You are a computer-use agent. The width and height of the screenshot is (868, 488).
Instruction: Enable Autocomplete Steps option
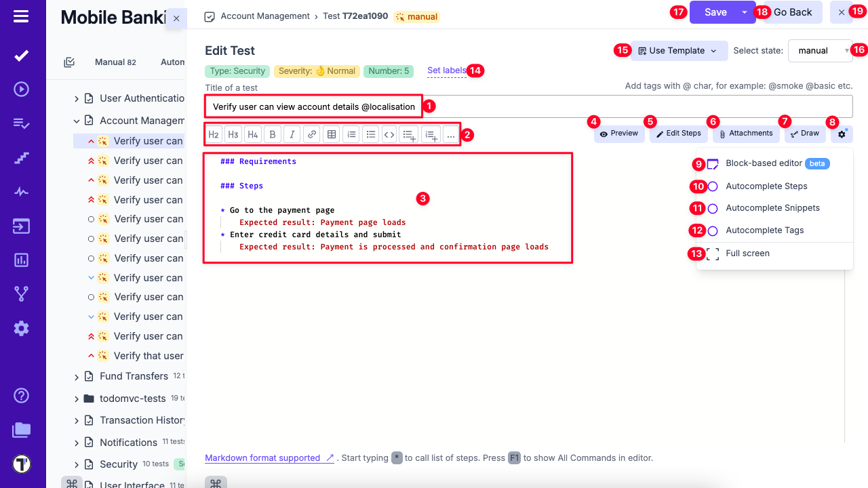[713, 186]
